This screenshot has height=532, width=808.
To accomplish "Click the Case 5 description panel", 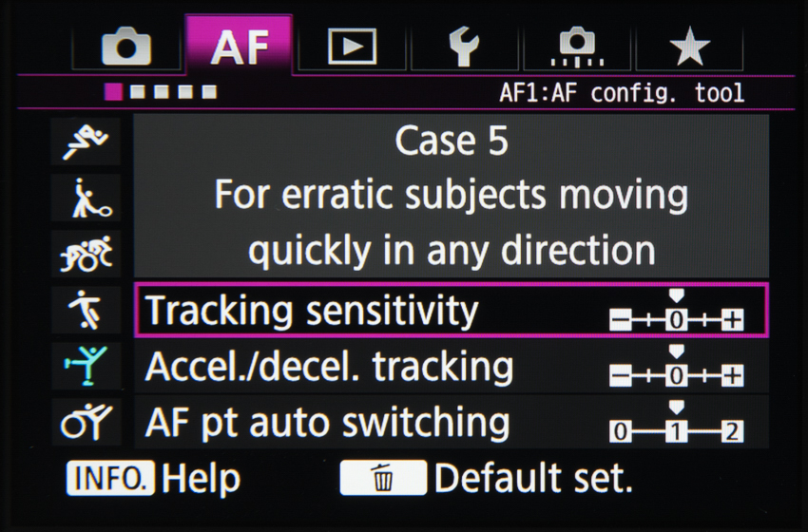I will pyautogui.click(x=451, y=197).
